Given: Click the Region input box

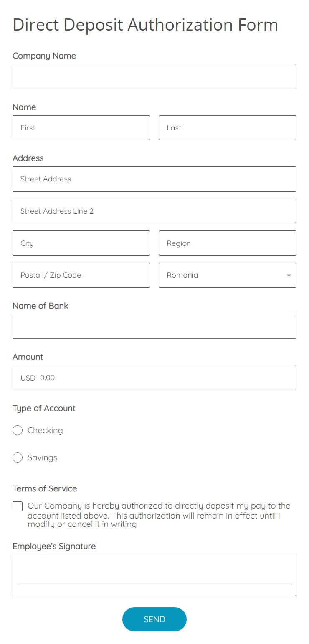Looking at the screenshot, I should [228, 243].
